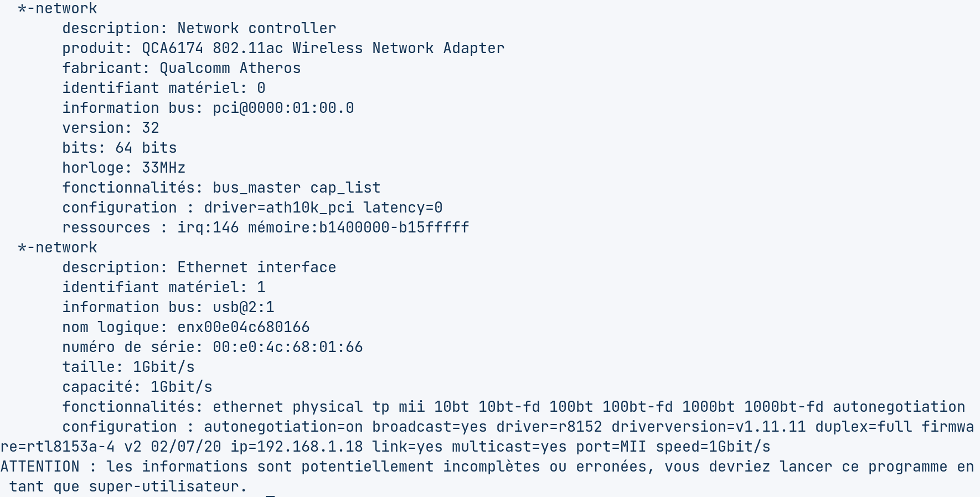This screenshot has width=980, height=497.
Task: Click the driver=r8152 configuration value
Action: [549, 427]
